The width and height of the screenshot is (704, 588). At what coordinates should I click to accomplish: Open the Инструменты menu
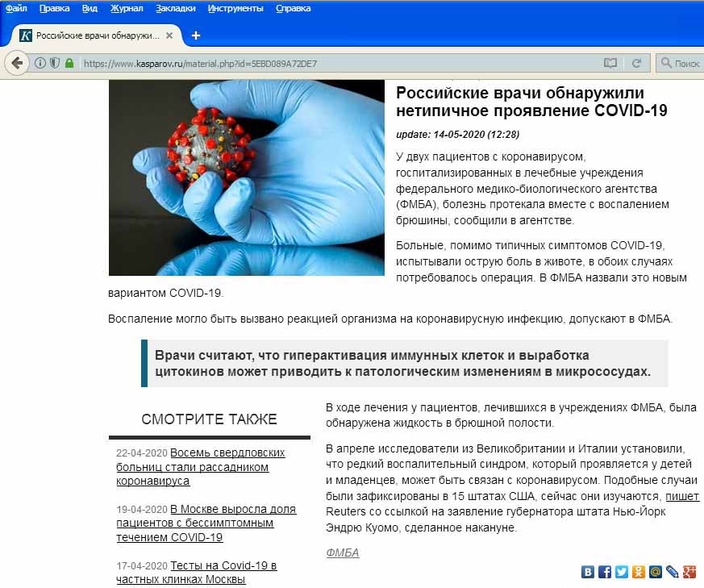pyautogui.click(x=235, y=8)
